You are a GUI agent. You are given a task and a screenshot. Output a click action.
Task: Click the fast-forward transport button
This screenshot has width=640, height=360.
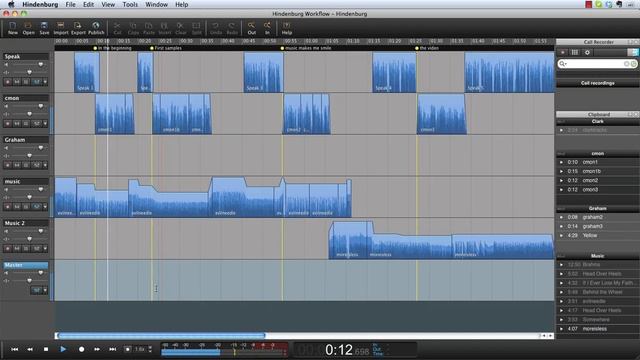(97, 349)
